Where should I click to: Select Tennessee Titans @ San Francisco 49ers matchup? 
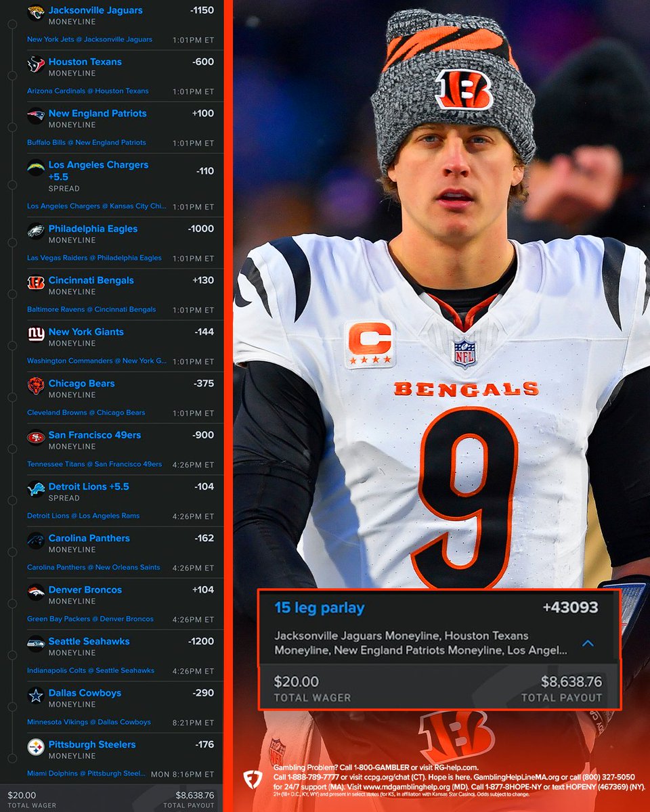(x=95, y=464)
